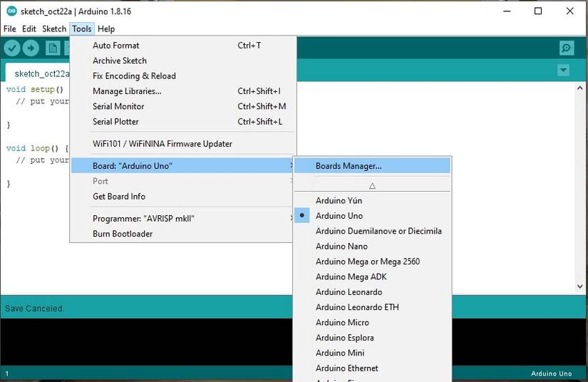Open Boards Manager...
This screenshot has height=382, width=588.
pos(372,165)
